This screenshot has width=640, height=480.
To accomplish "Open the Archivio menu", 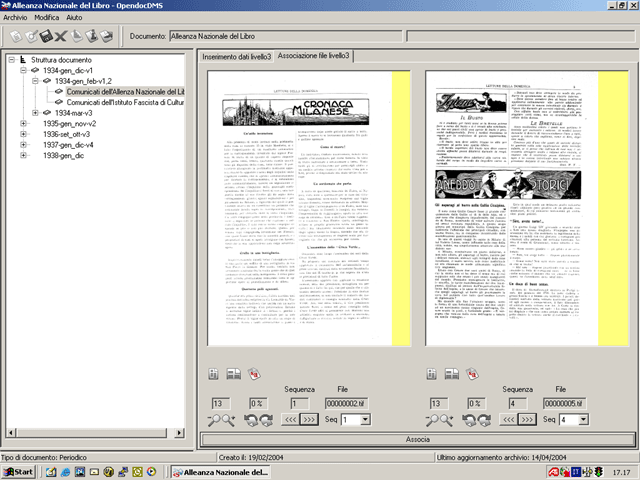I will pos(15,18).
